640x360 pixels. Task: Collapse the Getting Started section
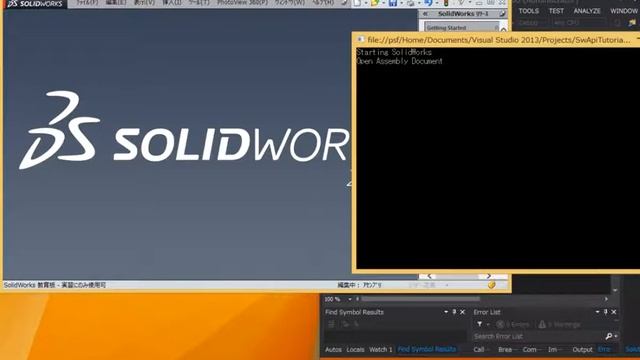497,28
